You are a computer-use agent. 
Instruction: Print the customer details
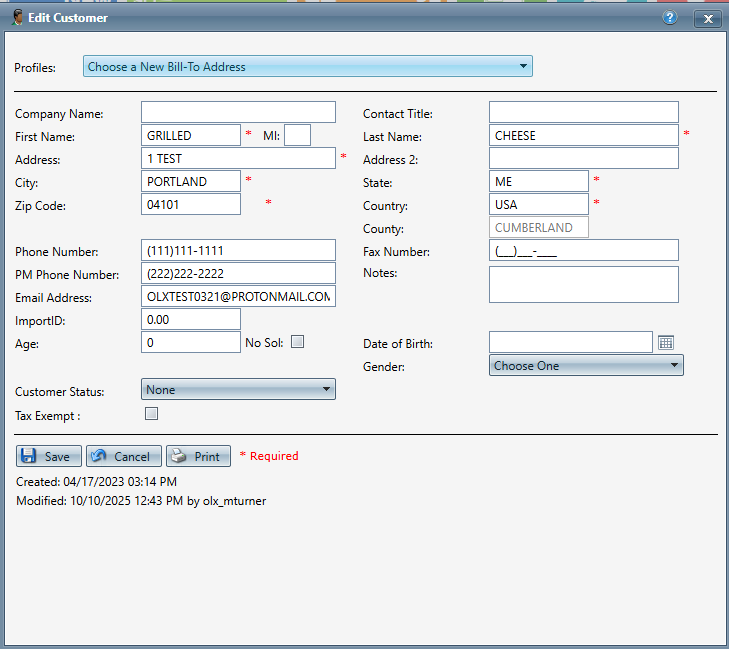[198, 456]
